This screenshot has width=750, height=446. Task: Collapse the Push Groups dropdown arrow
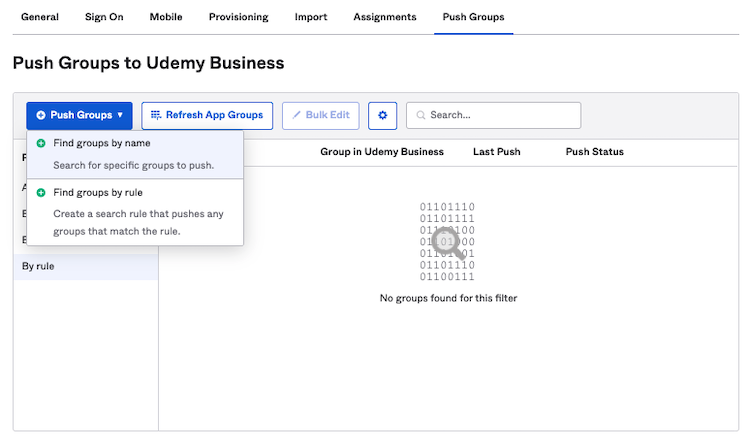point(120,115)
